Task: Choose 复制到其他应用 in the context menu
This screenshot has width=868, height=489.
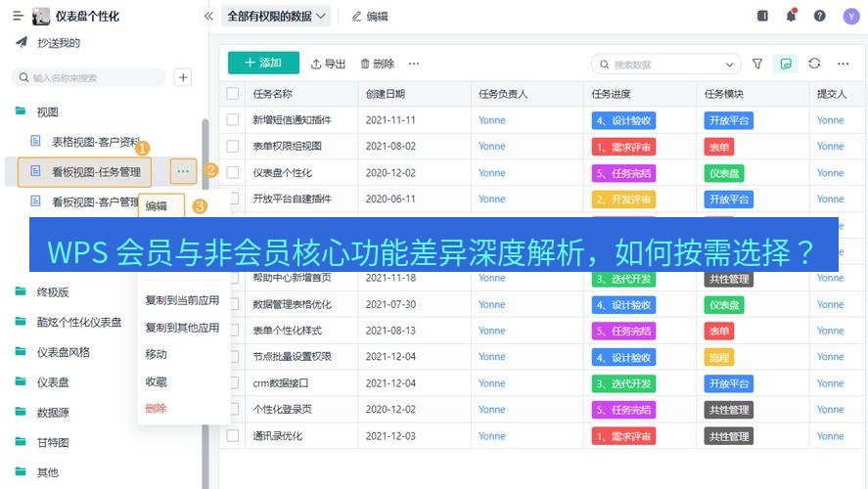Action: pyautogui.click(x=182, y=328)
